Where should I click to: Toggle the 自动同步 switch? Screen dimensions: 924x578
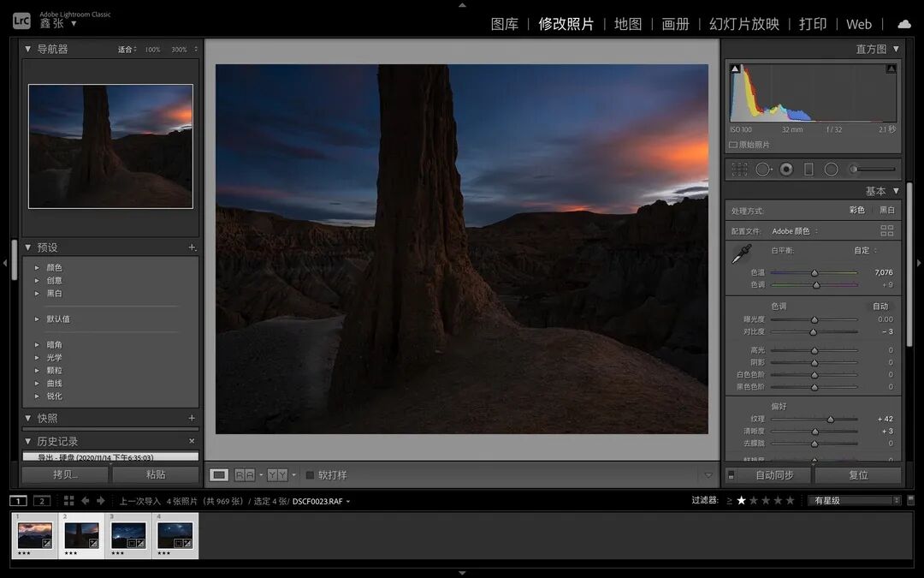(x=731, y=475)
